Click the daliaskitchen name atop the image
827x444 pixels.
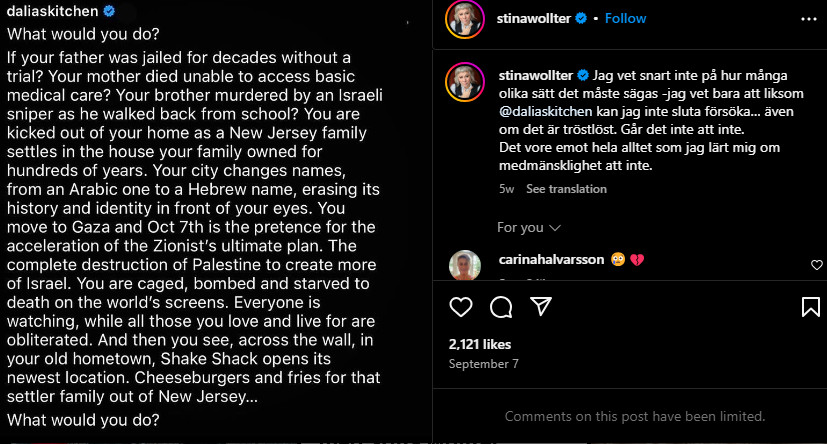coord(52,11)
